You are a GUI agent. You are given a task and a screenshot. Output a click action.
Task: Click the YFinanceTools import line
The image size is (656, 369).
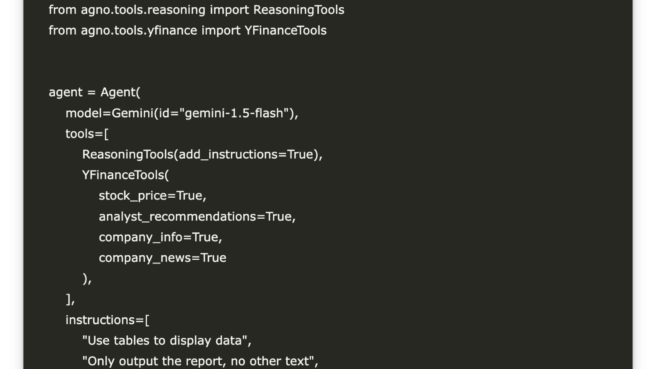pos(187,31)
